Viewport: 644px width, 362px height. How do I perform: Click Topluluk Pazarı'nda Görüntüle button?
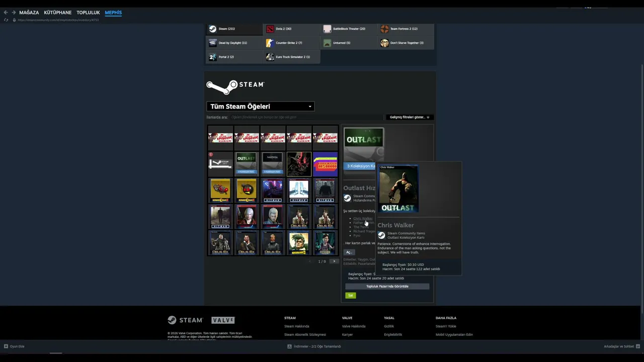pyautogui.click(x=387, y=287)
